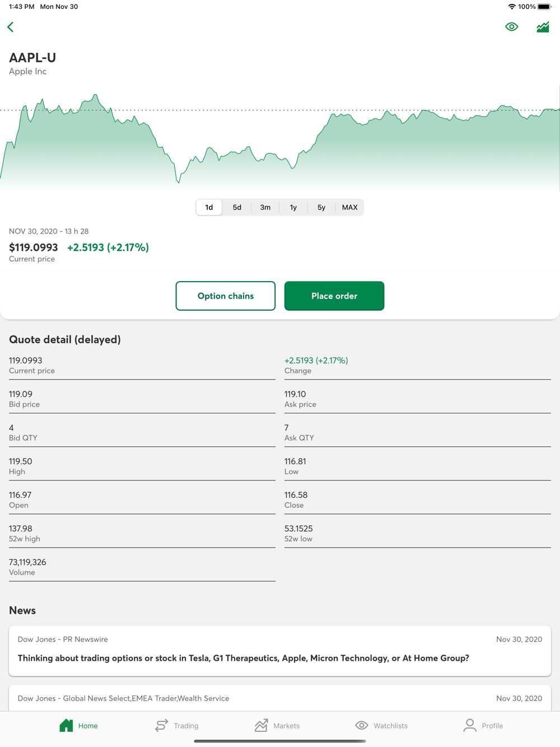560x747 pixels.
Task: Tap the $119.0993 current price header
Action: coord(34,248)
